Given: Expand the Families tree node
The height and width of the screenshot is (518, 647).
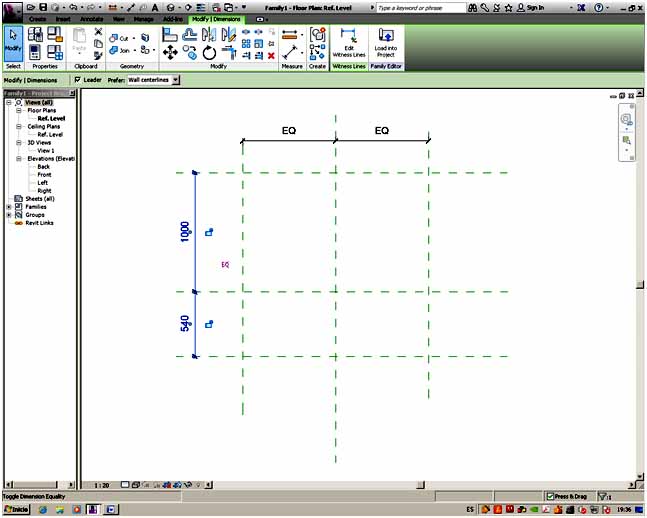Looking at the screenshot, I should click(9, 207).
